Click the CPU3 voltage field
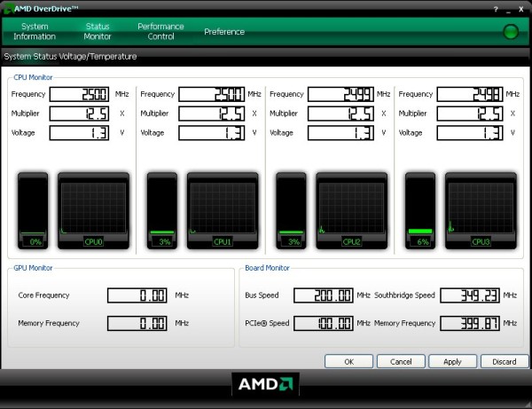This screenshot has height=409, width=532. (x=470, y=133)
